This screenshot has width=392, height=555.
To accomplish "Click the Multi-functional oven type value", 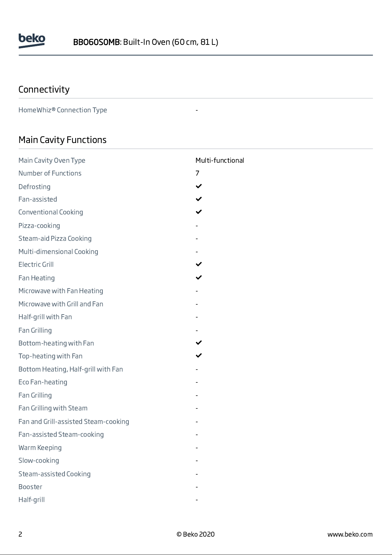I will click(220, 160).
